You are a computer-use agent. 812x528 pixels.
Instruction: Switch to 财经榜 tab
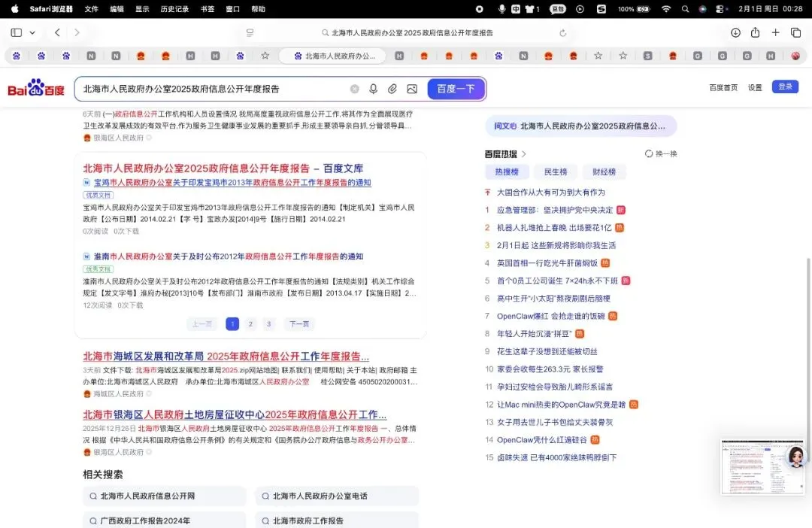click(x=604, y=172)
